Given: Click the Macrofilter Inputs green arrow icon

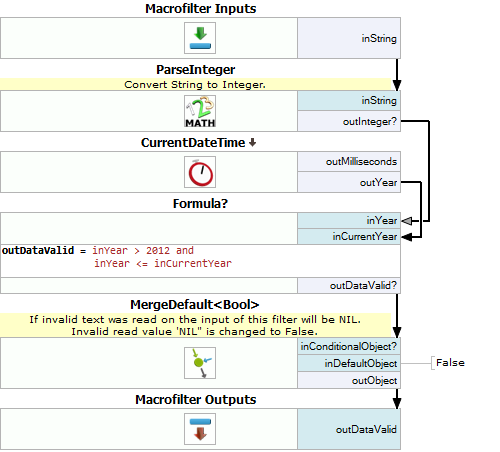Looking at the screenshot, I should 200,38.
